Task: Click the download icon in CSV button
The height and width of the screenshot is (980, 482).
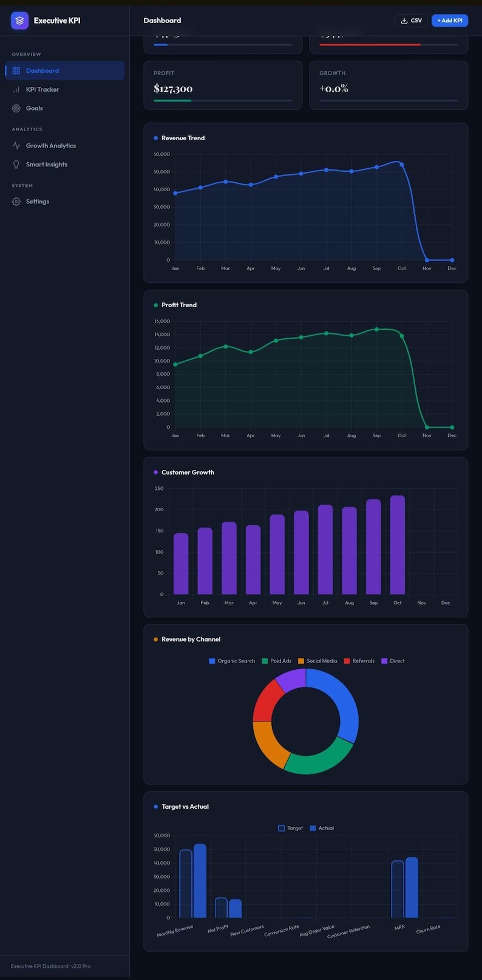Action: point(404,21)
